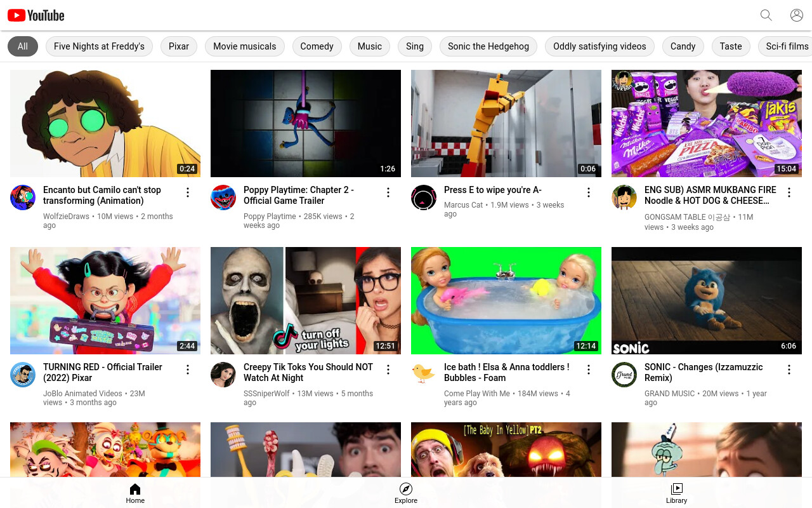Play the baby Sonic thumbnail
This screenshot has width=812, height=508.
click(x=707, y=300)
